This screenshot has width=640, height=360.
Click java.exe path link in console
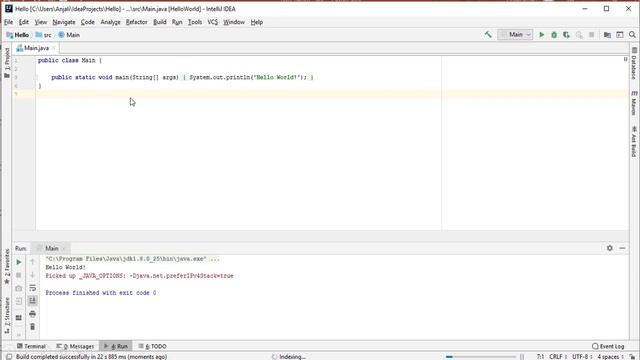(x=126, y=259)
